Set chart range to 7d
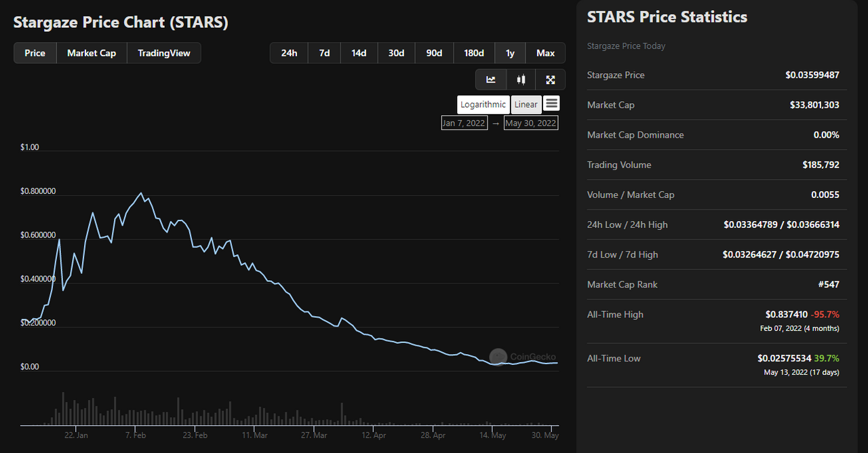This screenshot has width=868, height=453. [325, 53]
